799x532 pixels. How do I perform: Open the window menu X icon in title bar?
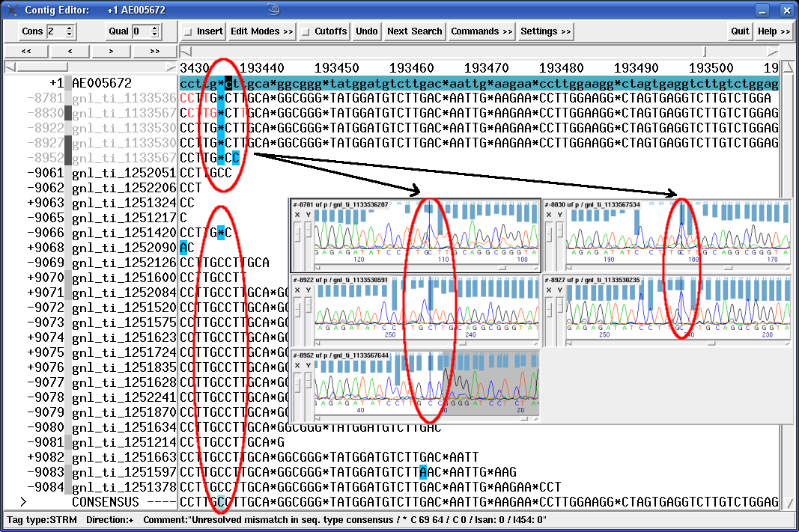coord(11,10)
